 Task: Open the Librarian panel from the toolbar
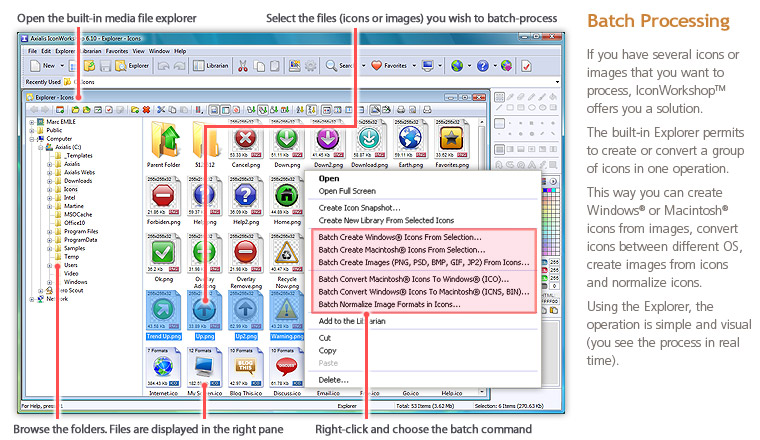pos(210,66)
